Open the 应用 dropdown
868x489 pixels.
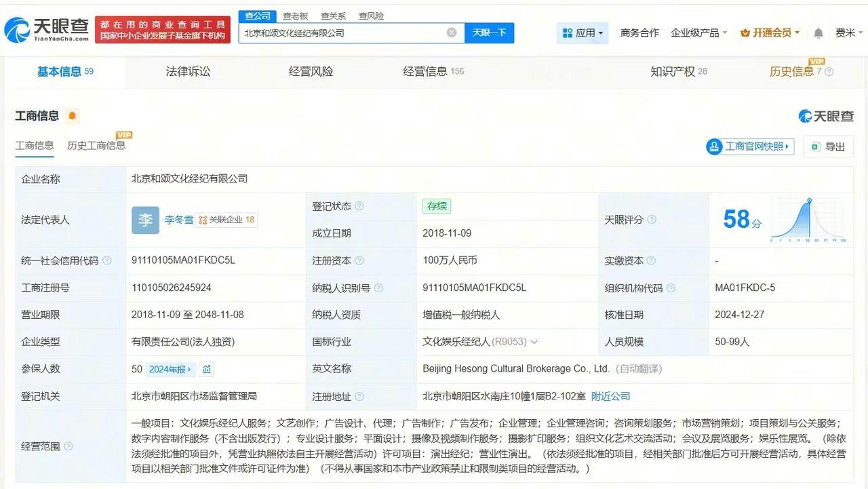pos(583,33)
